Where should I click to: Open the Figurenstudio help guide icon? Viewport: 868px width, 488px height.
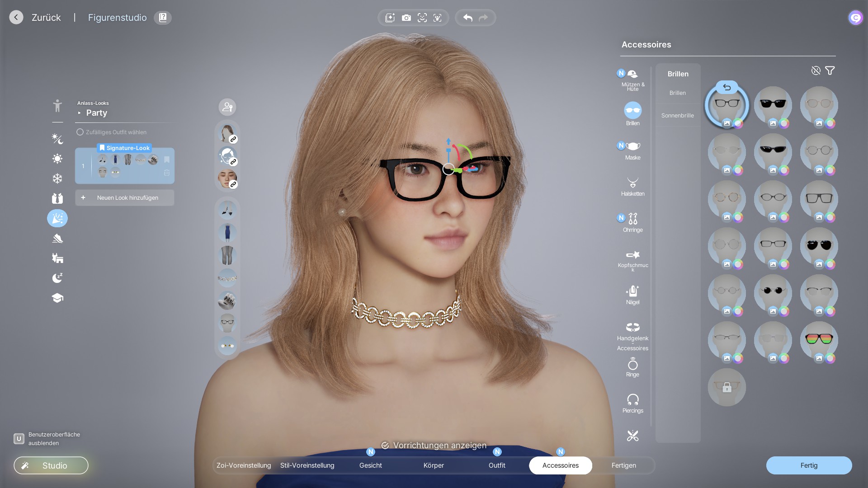[163, 18]
